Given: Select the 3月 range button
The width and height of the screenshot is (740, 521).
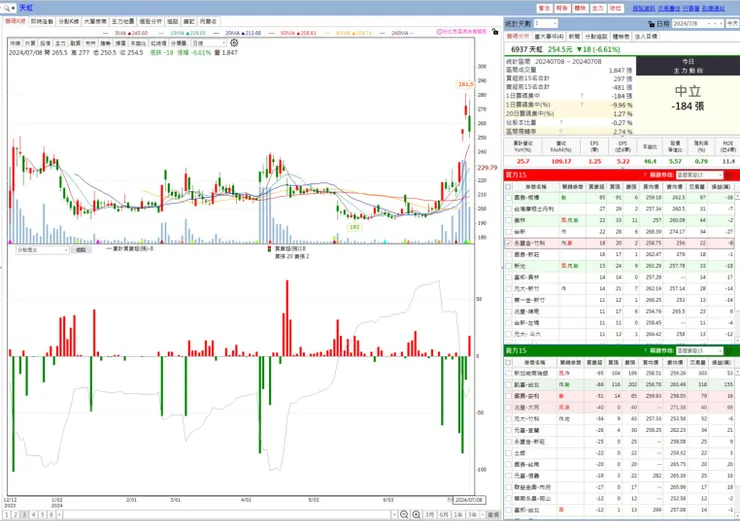Looking at the screenshot, I should click(429, 515).
